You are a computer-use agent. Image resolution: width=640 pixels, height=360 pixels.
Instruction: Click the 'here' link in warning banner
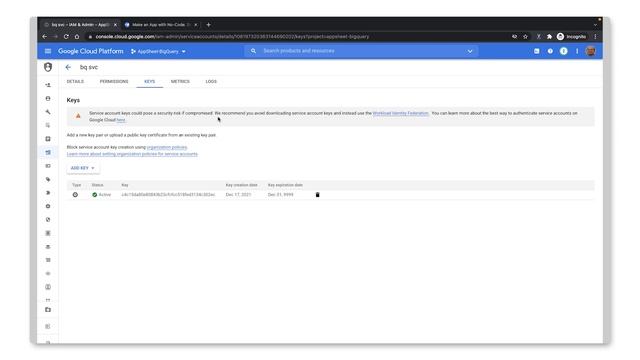click(x=121, y=120)
